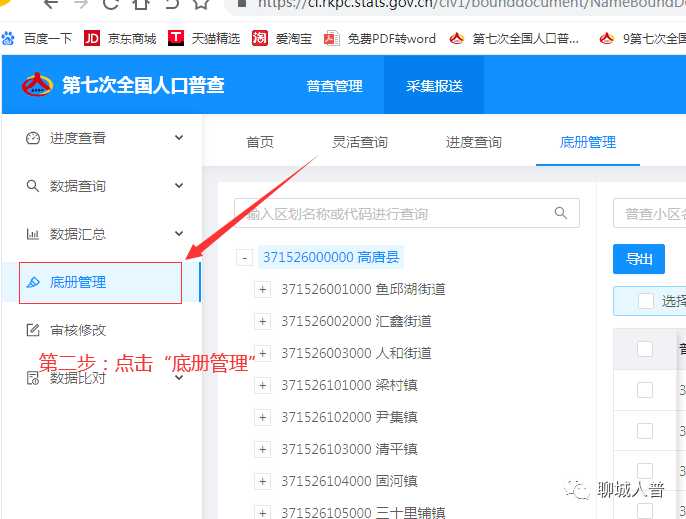686x519 pixels.
Task: Click the 数据查询 magnifier icon in sidebar
Action: pyautogui.click(x=33, y=186)
